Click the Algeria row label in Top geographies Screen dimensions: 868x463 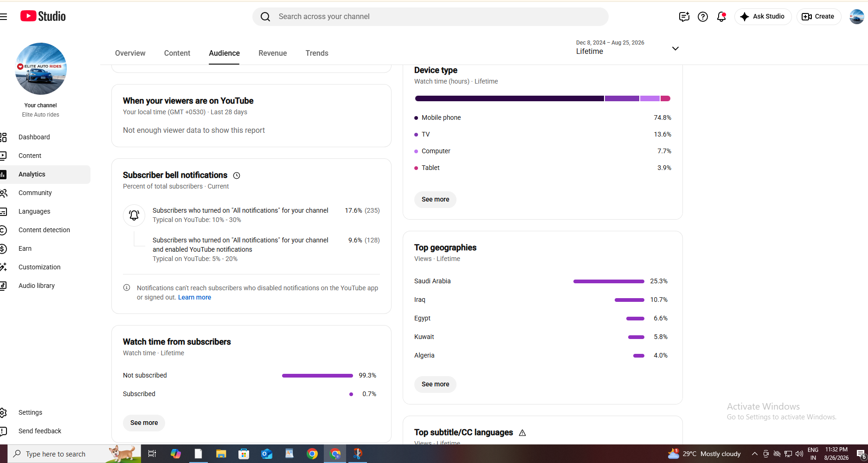(424, 356)
